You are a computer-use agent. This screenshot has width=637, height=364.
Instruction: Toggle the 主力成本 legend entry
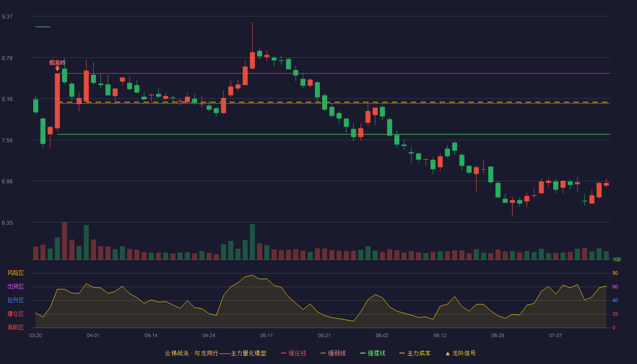coord(415,353)
